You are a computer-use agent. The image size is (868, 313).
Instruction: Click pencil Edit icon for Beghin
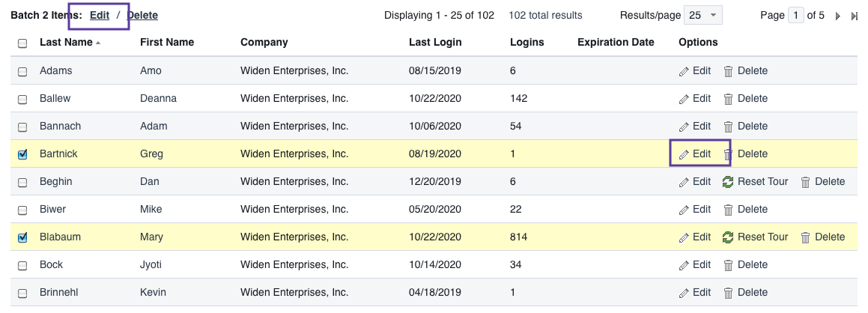685,182
